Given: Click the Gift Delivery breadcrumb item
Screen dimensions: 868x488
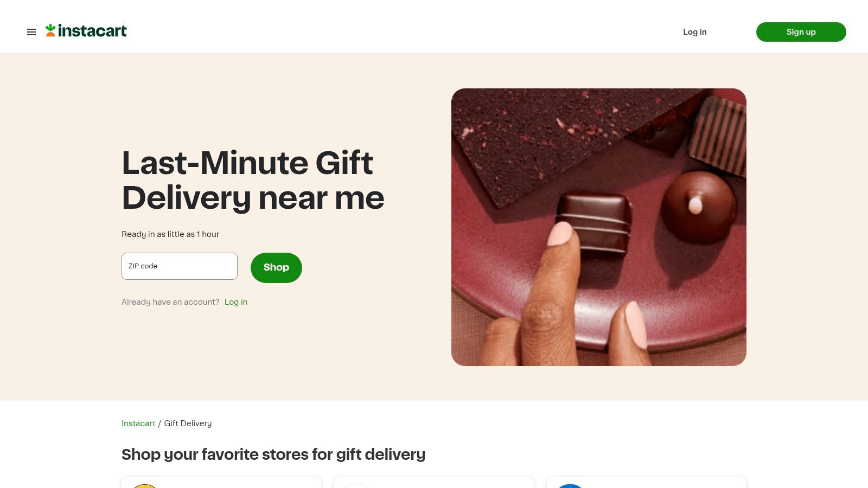Looking at the screenshot, I should click(188, 423).
